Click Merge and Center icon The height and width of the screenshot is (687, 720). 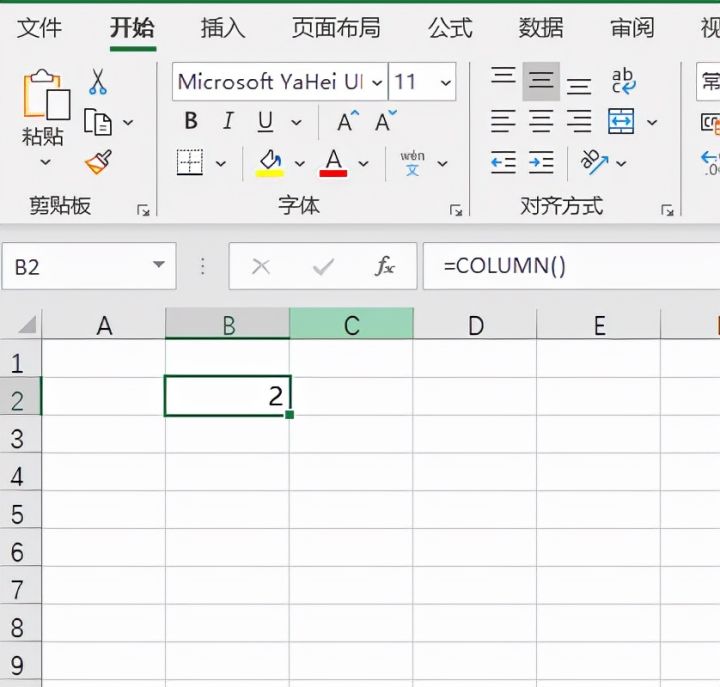tap(621, 122)
